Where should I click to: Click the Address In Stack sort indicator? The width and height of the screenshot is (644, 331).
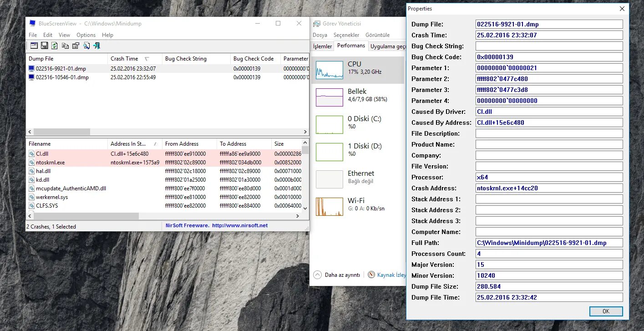click(156, 144)
